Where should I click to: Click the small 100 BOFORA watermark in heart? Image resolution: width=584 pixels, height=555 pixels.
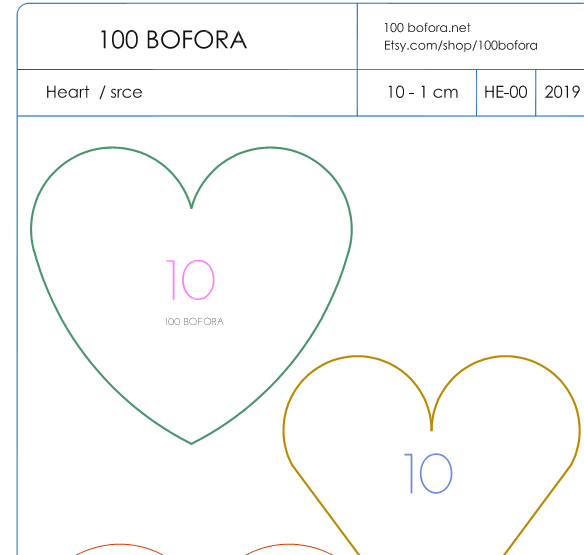tap(194, 321)
